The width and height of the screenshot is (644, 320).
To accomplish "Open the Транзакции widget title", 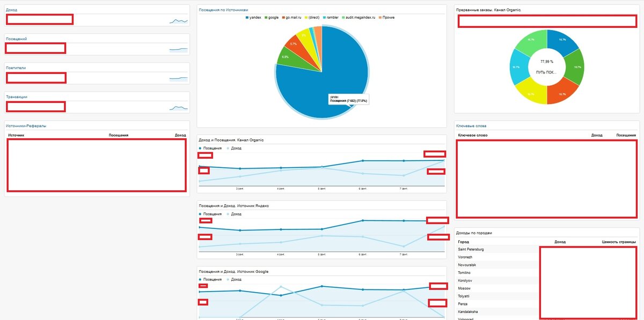I will pos(17,97).
